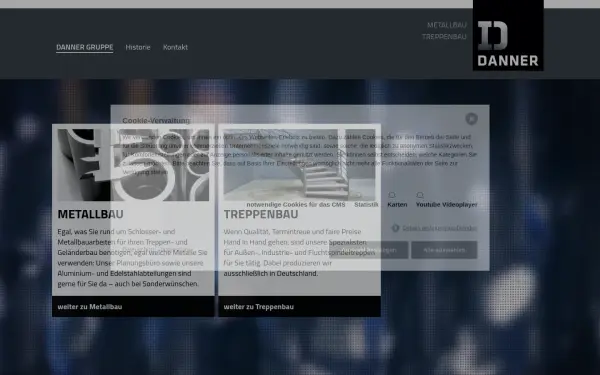This screenshot has width=600, height=375.
Task: Close the Cookie-Verwaltung dialog via round icon
Action: [x=471, y=119]
